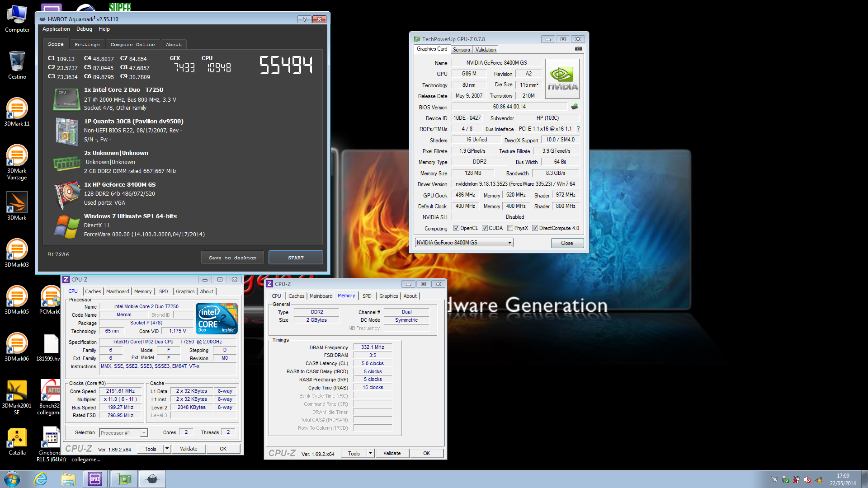This screenshot has height=488, width=868.
Task: Switch to CPU-Z taskbar button
Action: pyautogui.click(x=95, y=479)
